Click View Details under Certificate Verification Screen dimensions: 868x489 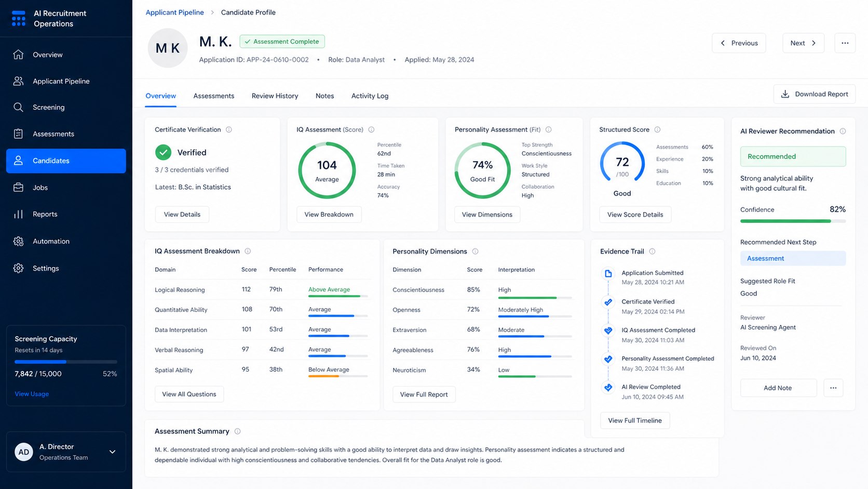click(x=182, y=214)
